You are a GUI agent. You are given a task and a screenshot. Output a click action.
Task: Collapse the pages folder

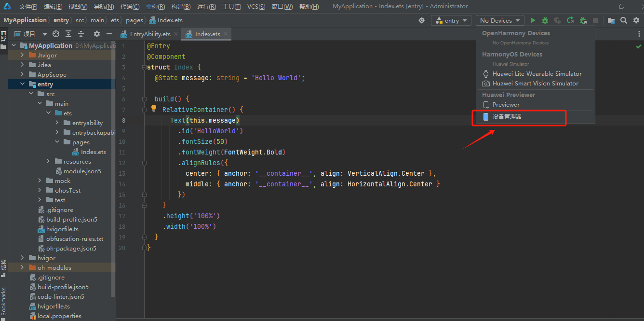click(57, 142)
